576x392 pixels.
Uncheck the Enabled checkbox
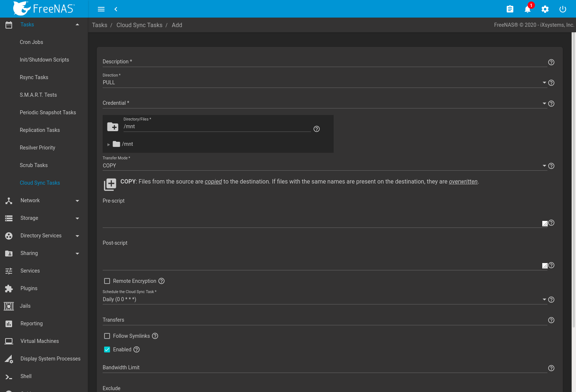[x=107, y=350]
